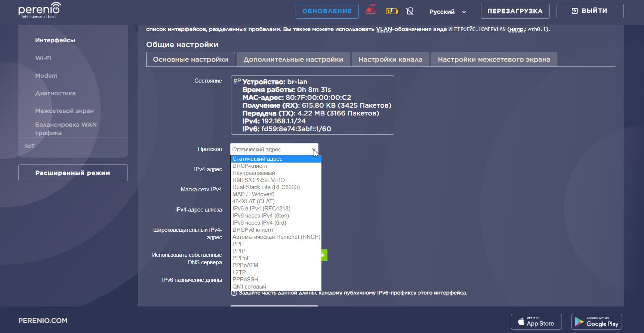The width and height of the screenshot is (644, 333).
Task: Click the Расширенный режим button
Action: 73,173
